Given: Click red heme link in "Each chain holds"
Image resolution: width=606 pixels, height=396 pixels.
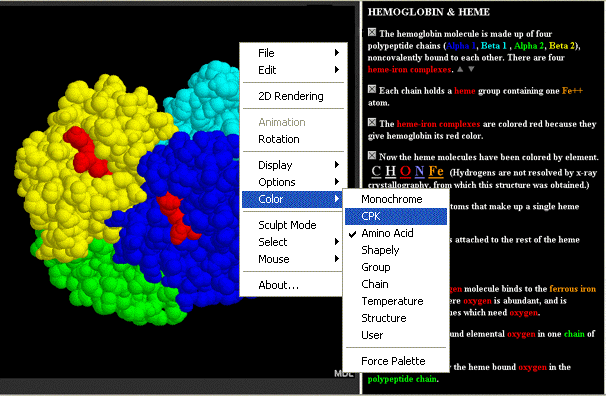Looking at the screenshot, I should point(465,91).
